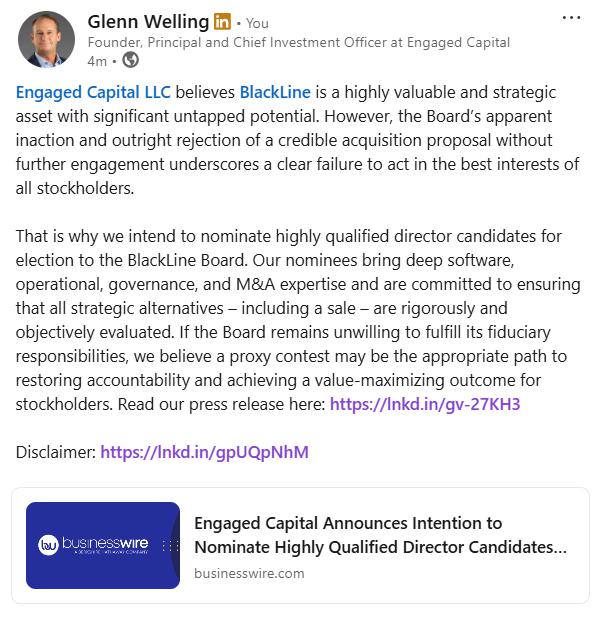
Task: Click the Founder, Principal and CIO headline
Action: (298, 42)
